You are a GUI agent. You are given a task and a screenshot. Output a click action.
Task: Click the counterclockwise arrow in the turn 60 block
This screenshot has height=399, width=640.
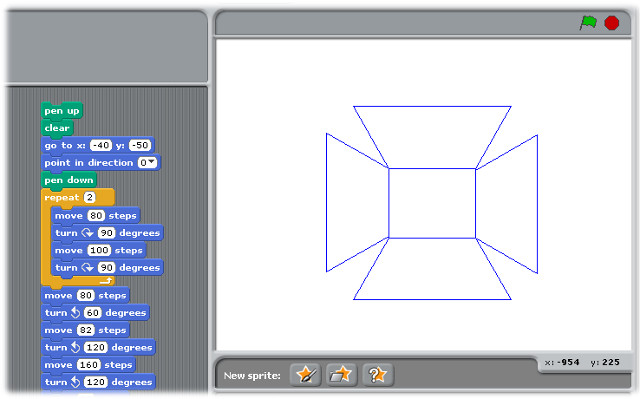76,313
